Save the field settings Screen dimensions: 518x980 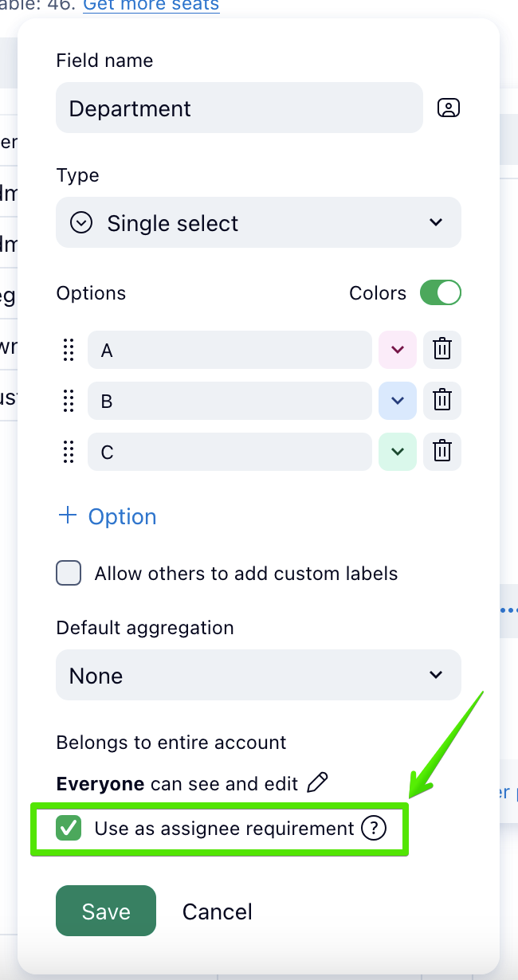coord(106,911)
